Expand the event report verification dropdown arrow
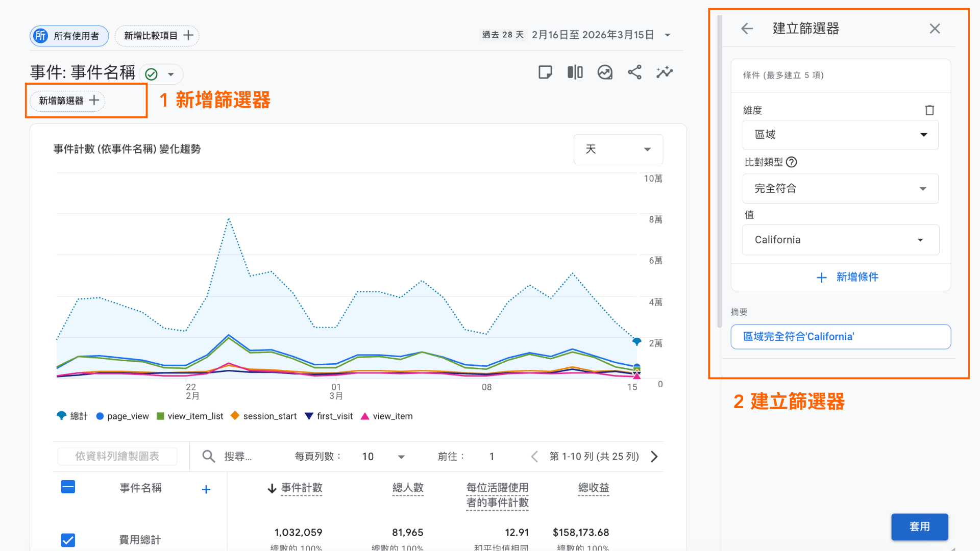980x551 pixels. [x=171, y=73]
